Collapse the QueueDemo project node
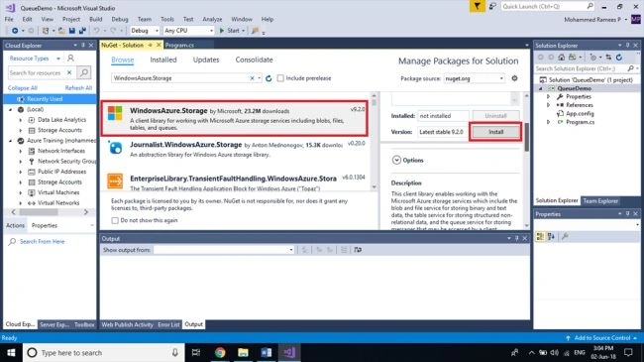This screenshot has height=362, width=644. 541,88
